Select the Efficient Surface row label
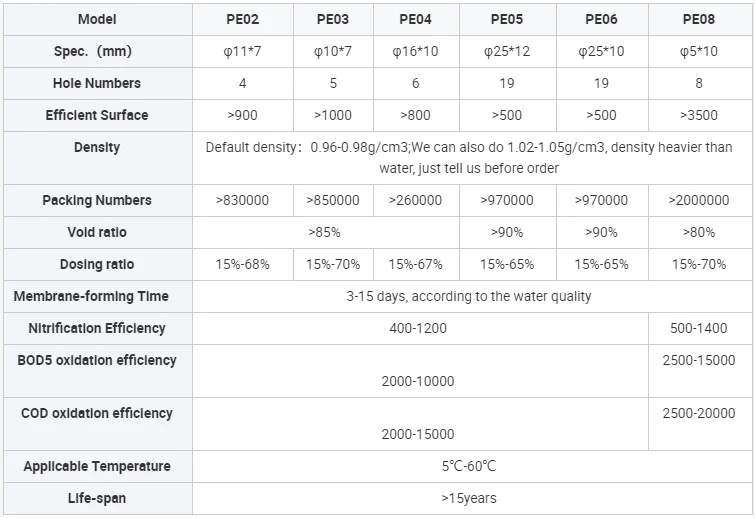 click(97, 115)
